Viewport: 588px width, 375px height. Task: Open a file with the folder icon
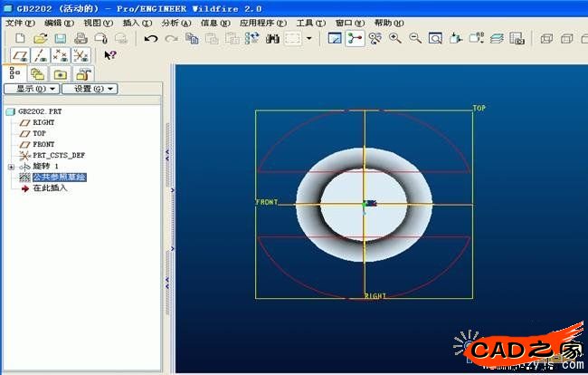click(41, 38)
